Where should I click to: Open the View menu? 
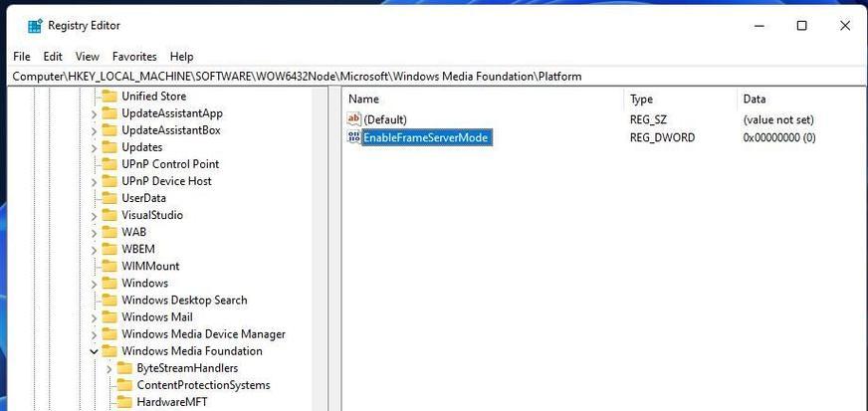pos(88,57)
